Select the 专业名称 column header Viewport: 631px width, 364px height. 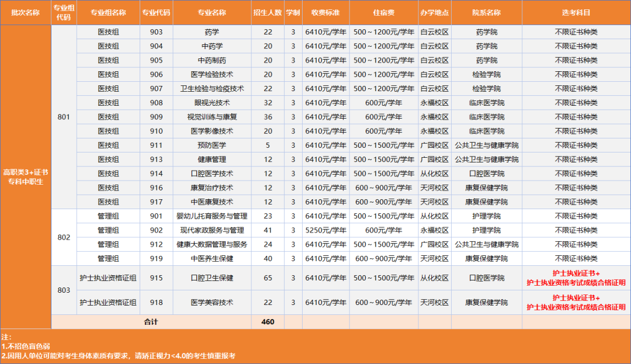coord(212,12)
